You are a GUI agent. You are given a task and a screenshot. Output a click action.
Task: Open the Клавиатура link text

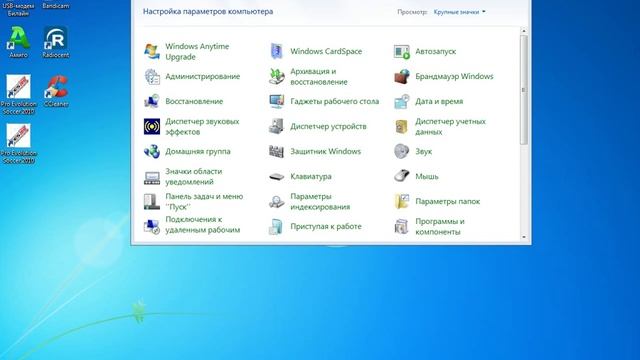(311, 176)
